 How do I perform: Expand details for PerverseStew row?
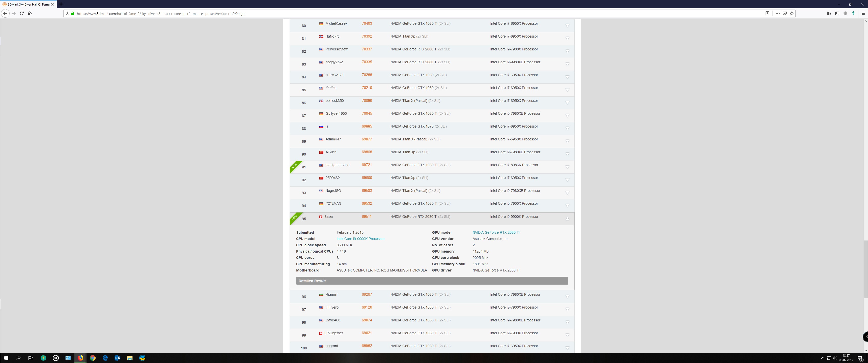567,51
